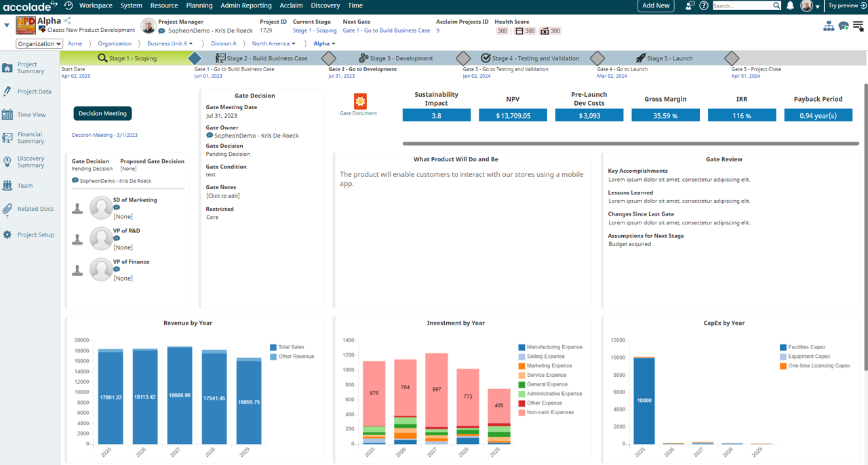Viewport: 868px width, 465px height.
Task: Open Related Docs in the sidebar
Action: pyautogui.click(x=35, y=209)
